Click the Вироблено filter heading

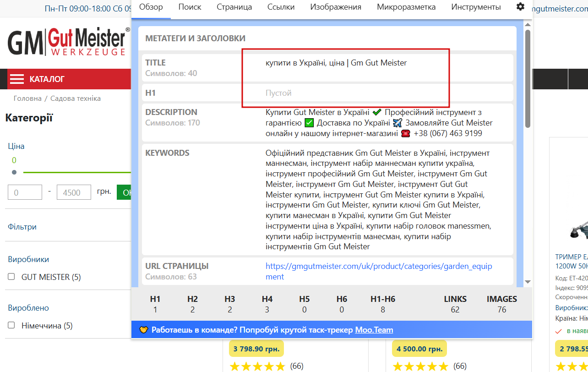tap(28, 308)
